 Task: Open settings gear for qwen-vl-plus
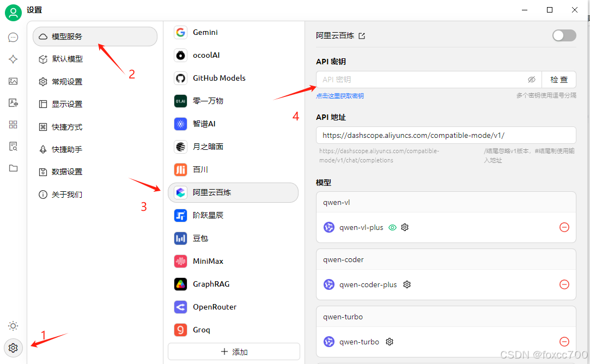click(405, 227)
